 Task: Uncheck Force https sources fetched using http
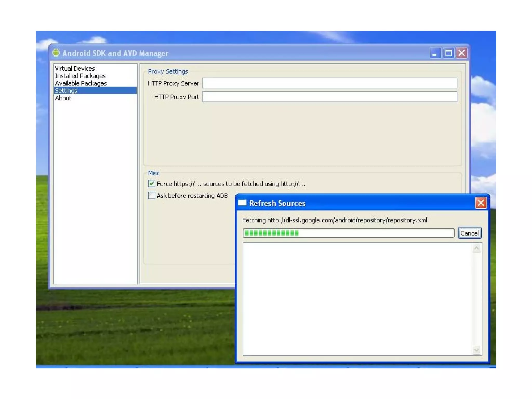pos(152,184)
